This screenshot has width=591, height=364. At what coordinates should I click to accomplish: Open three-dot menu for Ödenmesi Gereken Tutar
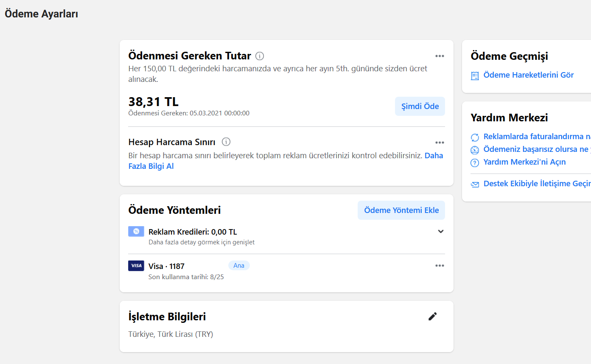440,56
